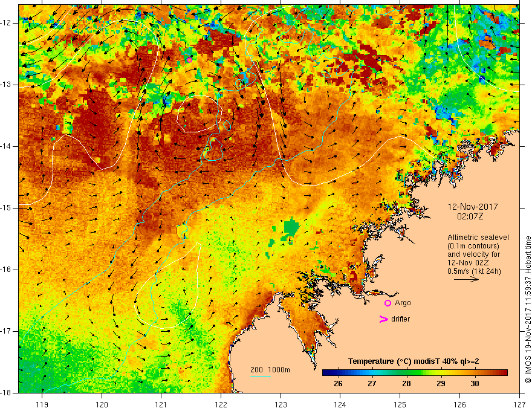Click the "0.5m/s (1kt 24h)" label
Screen dimensions: 532x411
[474, 271]
